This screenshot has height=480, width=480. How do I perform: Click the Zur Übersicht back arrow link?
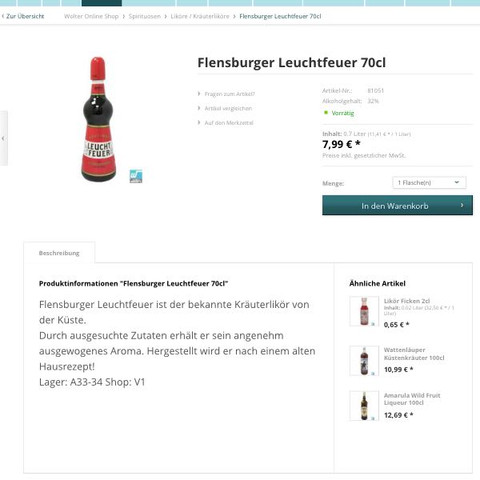[x=23, y=16]
